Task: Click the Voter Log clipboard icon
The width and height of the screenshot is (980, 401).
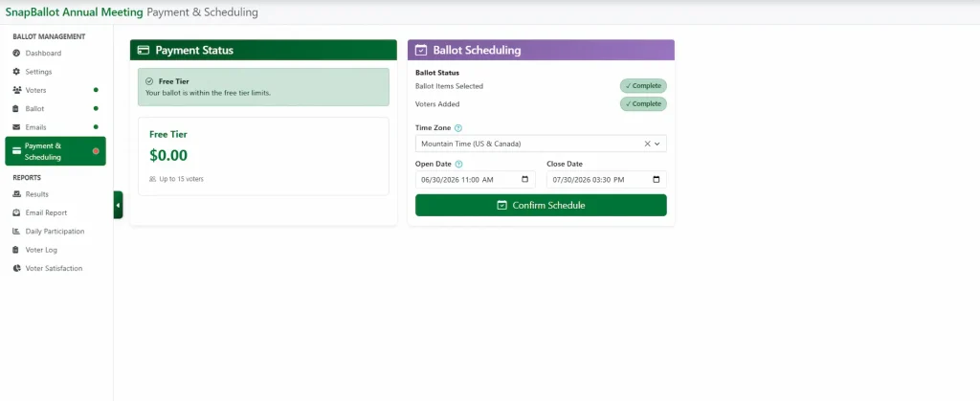Action: pyautogui.click(x=17, y=250)
